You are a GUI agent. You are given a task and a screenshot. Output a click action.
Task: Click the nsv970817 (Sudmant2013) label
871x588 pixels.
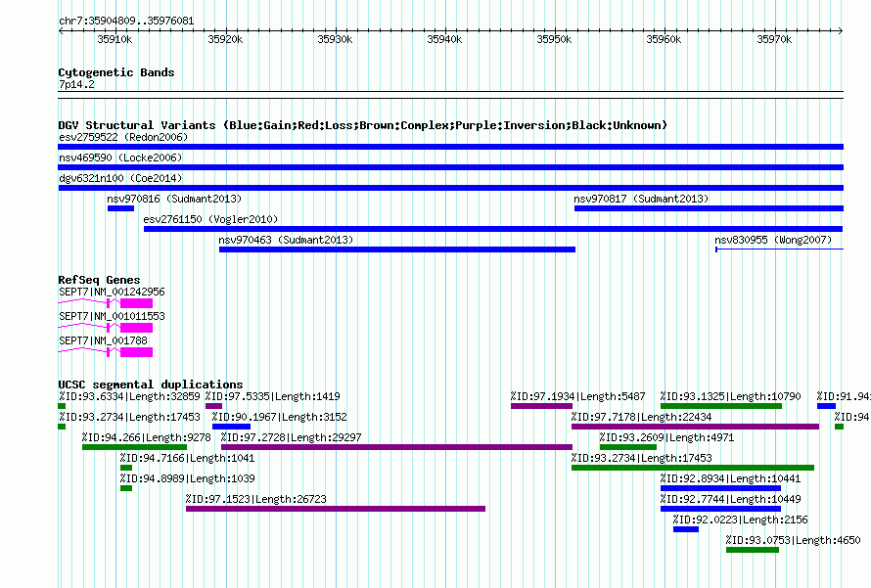click(x=641, y=199)
